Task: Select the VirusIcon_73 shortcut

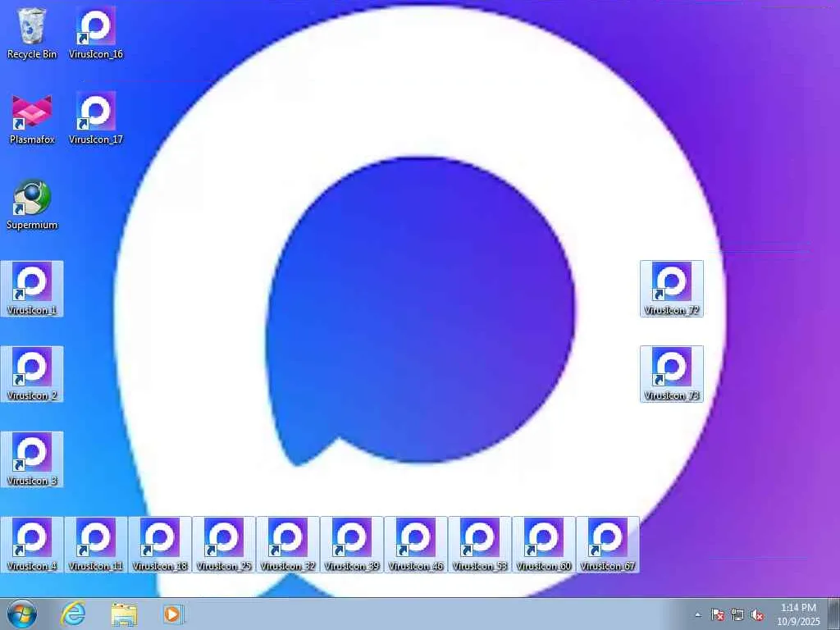Action: (672, 374)
